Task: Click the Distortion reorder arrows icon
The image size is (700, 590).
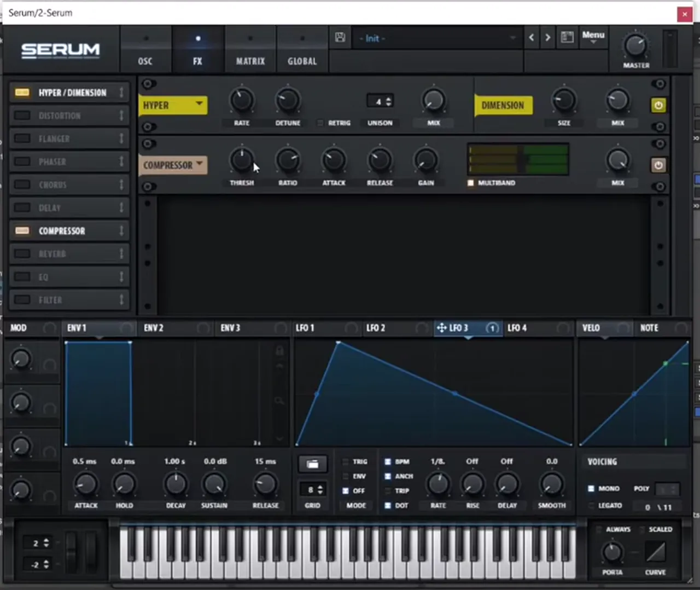Action: click(x=121, y=115)
